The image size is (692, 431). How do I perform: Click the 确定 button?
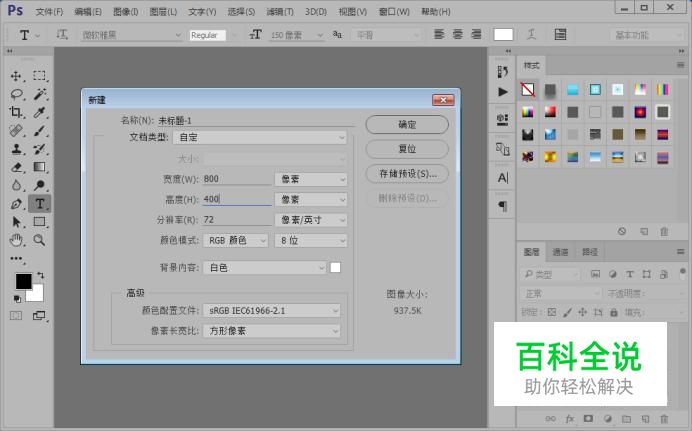tap(407, 125)
